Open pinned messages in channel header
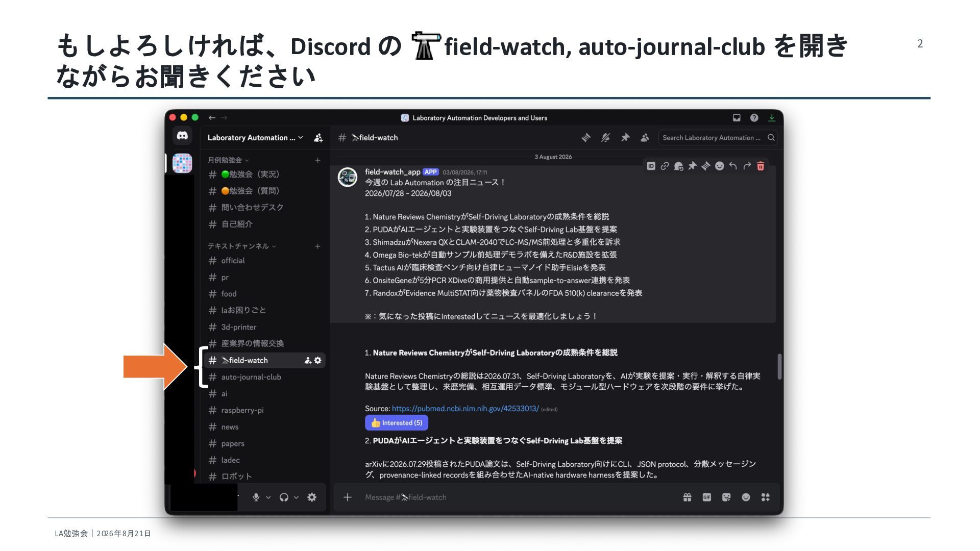The width and height of the screenshot is (980, 551). [x=625, y=138]
